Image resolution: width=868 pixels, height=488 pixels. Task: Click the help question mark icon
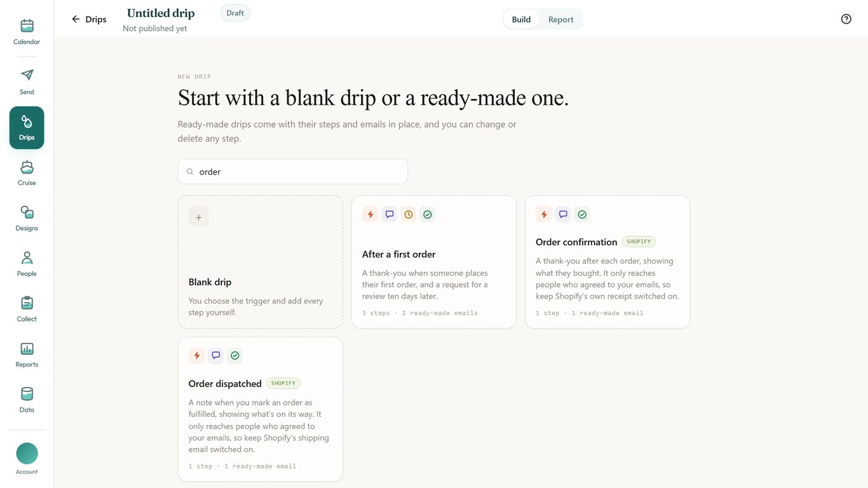(846, 19)
